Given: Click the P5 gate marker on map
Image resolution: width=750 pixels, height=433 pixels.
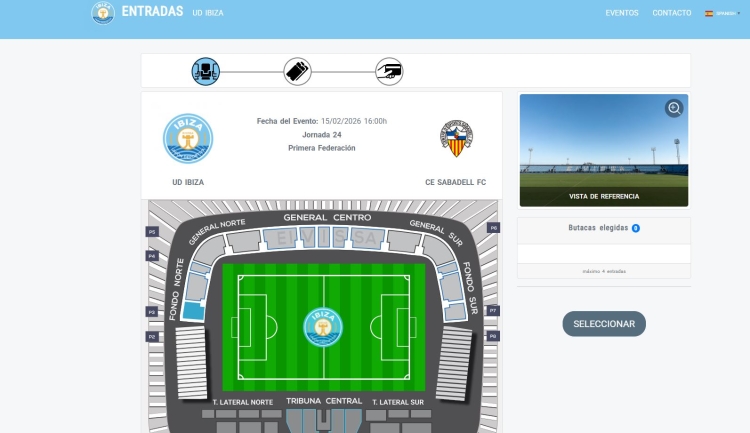Looking at the screenshot, I should click(152, 232).
